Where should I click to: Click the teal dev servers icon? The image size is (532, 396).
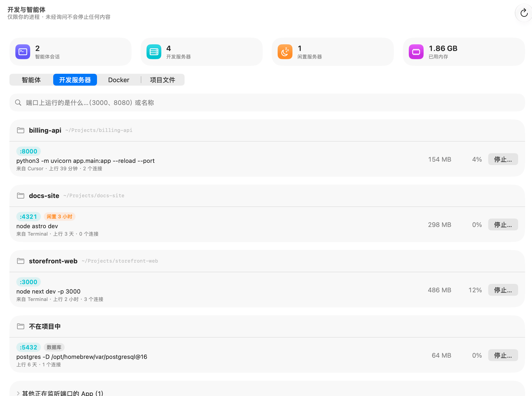pos(154,52)
